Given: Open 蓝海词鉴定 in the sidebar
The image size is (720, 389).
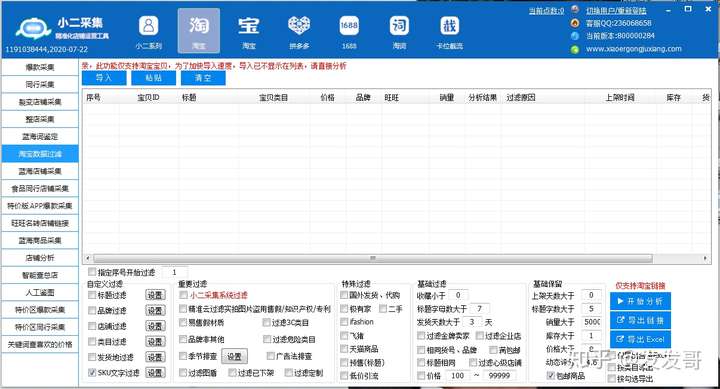Looking at the screenshot, I should 40,136.
